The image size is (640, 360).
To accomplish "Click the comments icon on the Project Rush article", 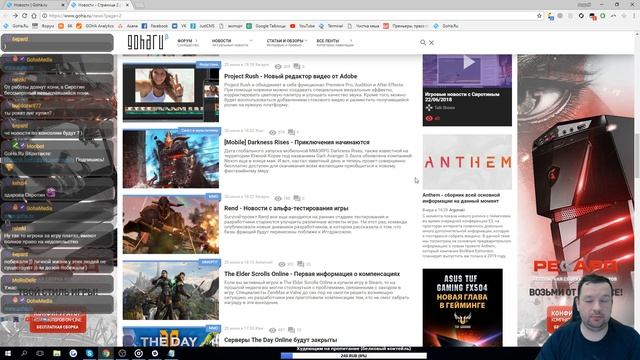I will [297, 66].
